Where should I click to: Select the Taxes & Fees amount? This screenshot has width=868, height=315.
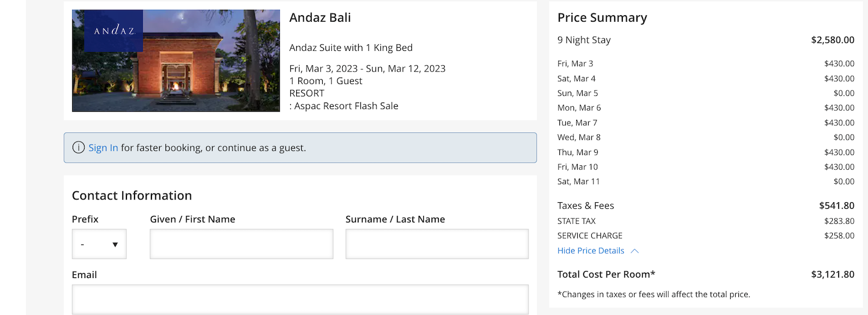[836, 205]
